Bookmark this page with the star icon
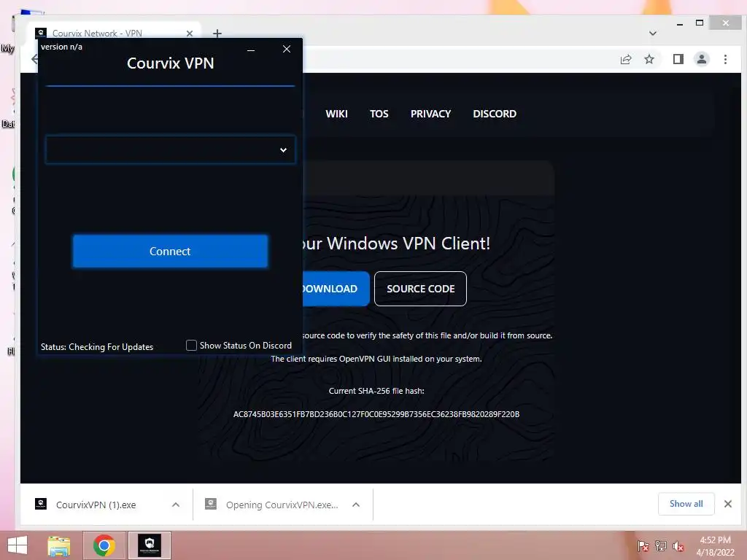 [x=649, y=59]
